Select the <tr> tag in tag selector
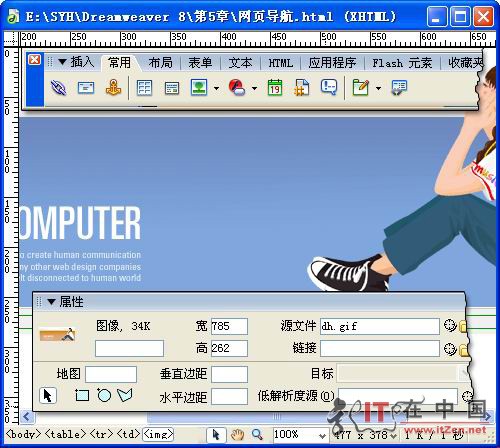500x448 pixels. click(x=102, y=434)
